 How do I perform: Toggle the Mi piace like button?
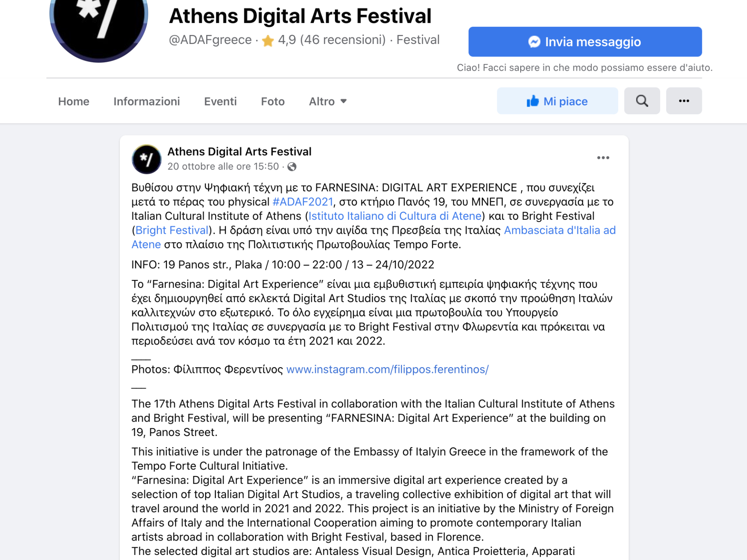[x=557, y=101]
